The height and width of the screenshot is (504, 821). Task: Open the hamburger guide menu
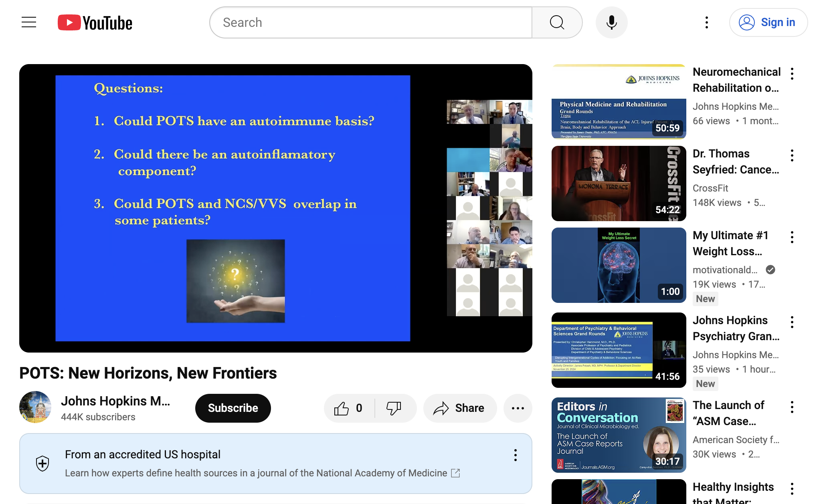pos(29,22)
